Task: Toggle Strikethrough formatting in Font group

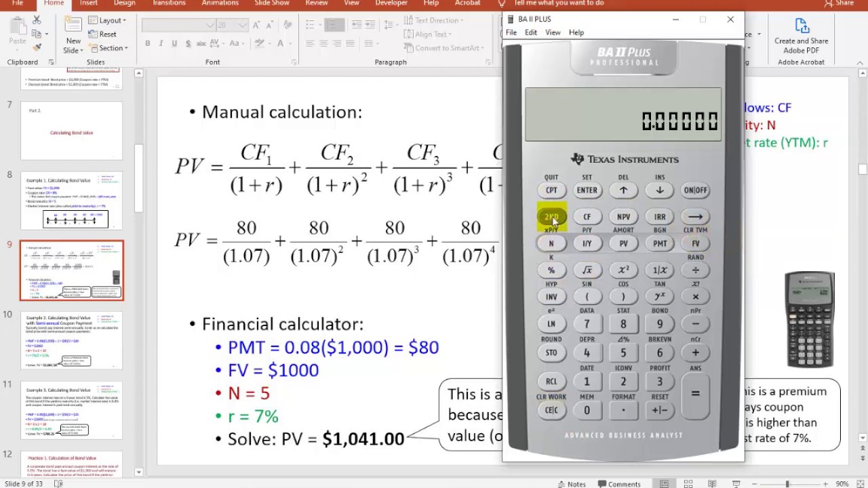Action: pos(201,43)
